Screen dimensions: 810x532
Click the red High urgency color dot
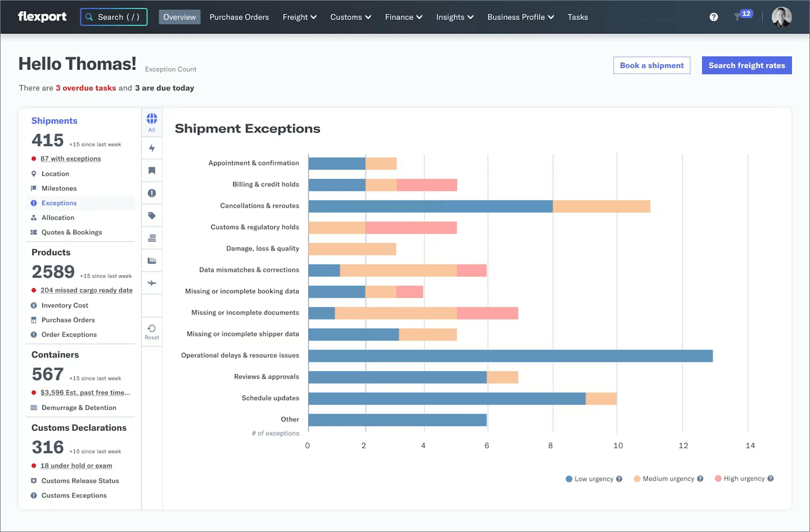click(718, 478)
